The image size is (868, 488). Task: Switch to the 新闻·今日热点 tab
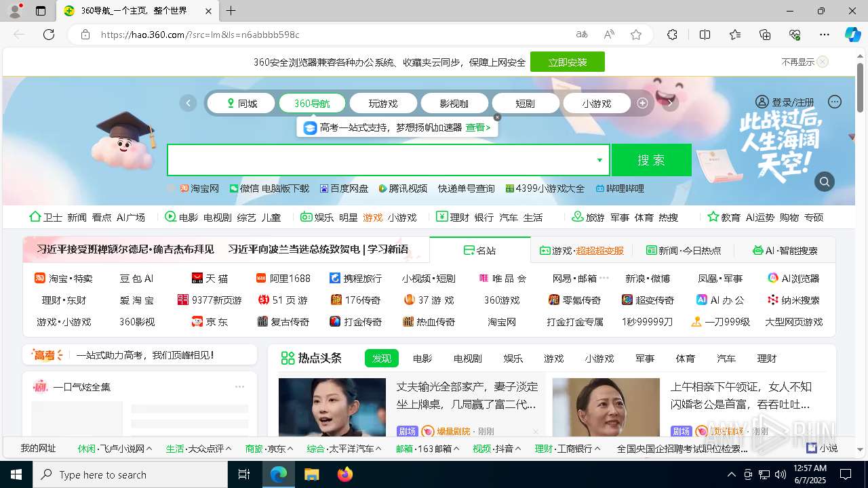click(684, 250)
